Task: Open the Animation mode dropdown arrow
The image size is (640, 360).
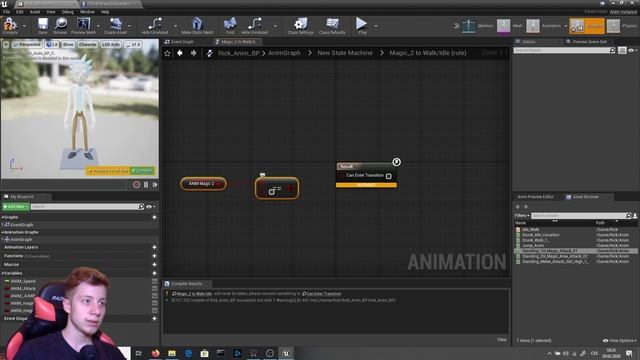Action: (x=566, y=26)
